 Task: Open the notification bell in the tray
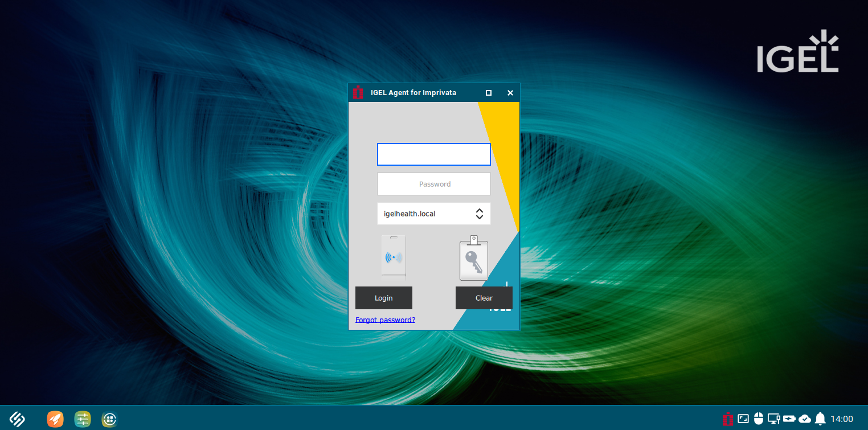(x=819, y=419)
